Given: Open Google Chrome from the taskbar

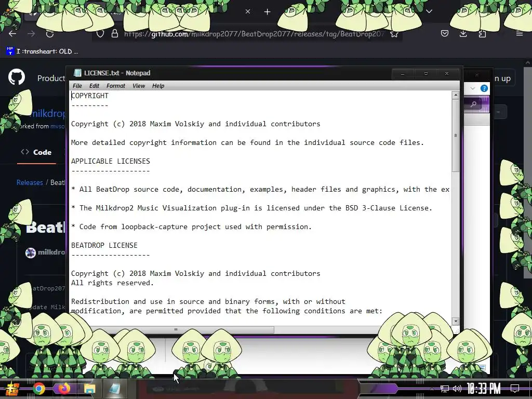Looking at the screenshot, I should tap(39, 389).
